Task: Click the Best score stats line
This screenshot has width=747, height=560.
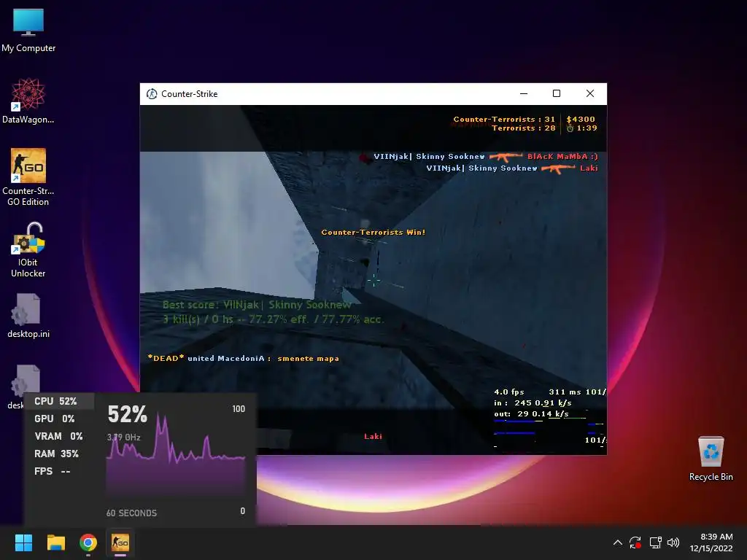Action: 273,312
